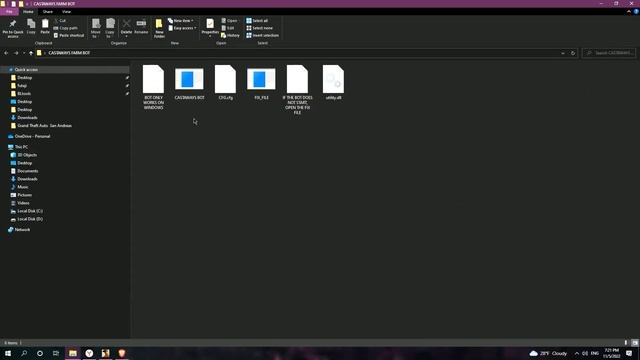Choose Cut in the Clipboard group
The image size is (640, 360).
coord(60,20)
